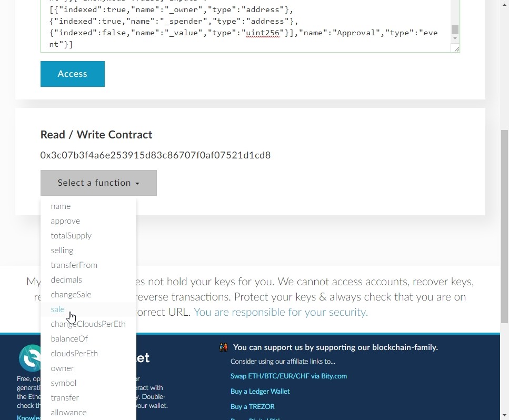The image size is (509, 420).
Task: Open Buy a TREZOR link
Action: 253,406
